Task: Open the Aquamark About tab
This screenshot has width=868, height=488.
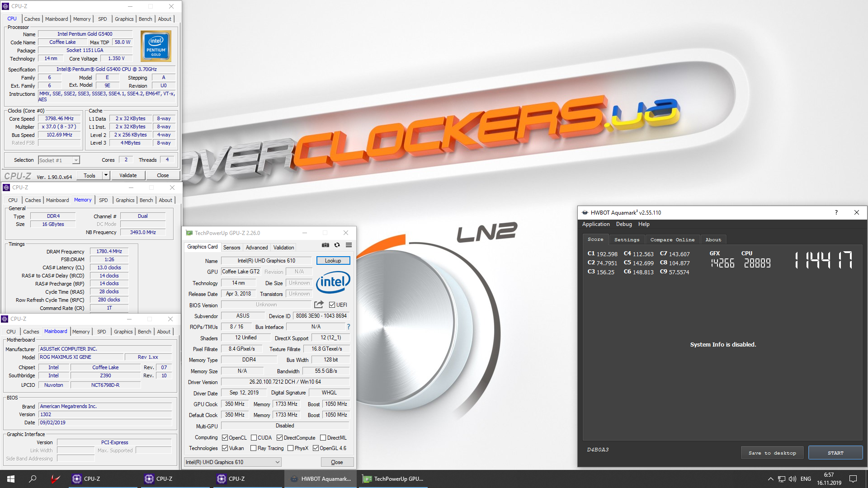Action: tap(713, 240)
